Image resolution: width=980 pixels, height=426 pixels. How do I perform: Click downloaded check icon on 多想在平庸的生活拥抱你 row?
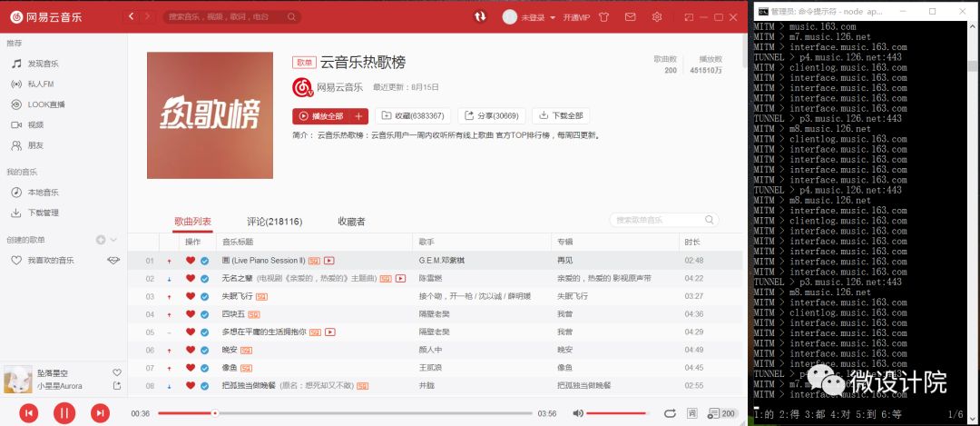point(204,332)
